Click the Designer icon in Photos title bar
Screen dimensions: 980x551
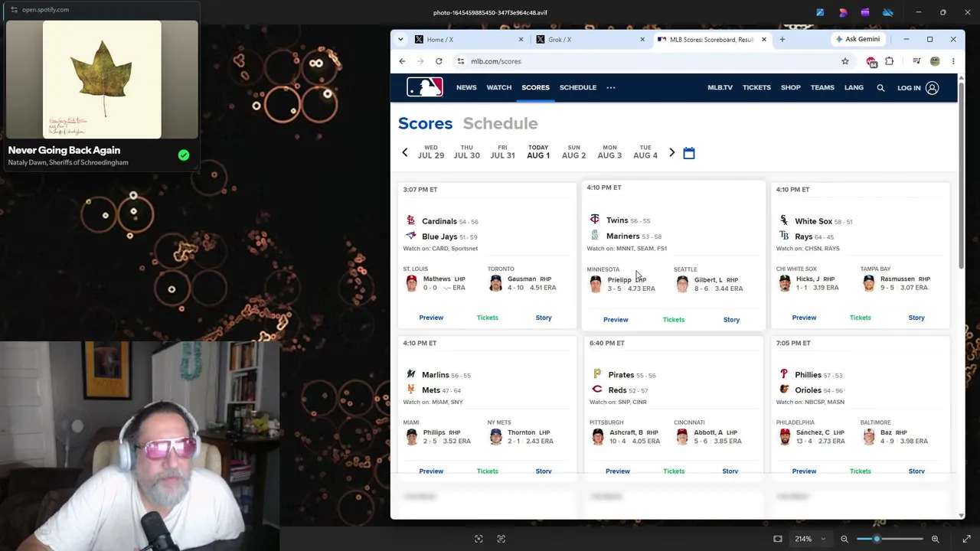click(x=843, y=12)
